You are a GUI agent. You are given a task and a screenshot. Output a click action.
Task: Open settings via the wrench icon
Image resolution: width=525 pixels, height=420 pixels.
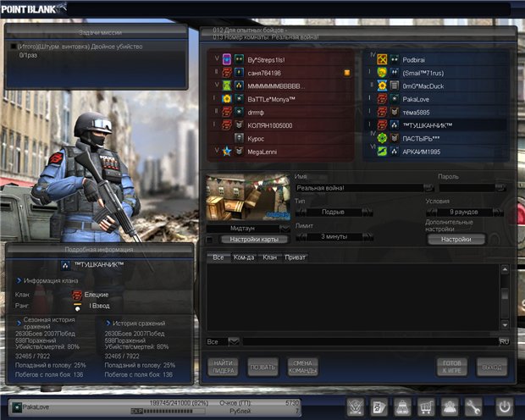coord(472,407)
